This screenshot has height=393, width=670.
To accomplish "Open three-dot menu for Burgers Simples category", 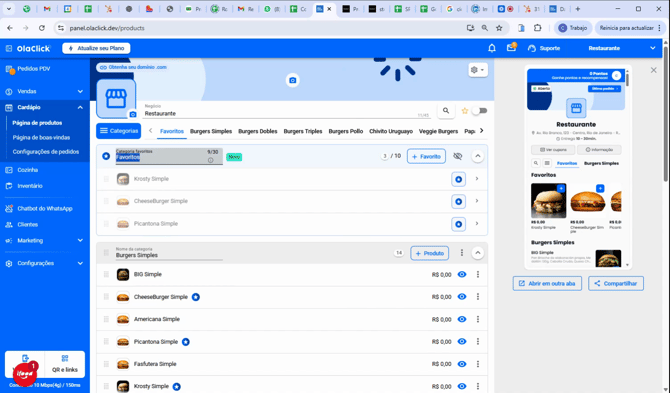I will tap(461, 253).
